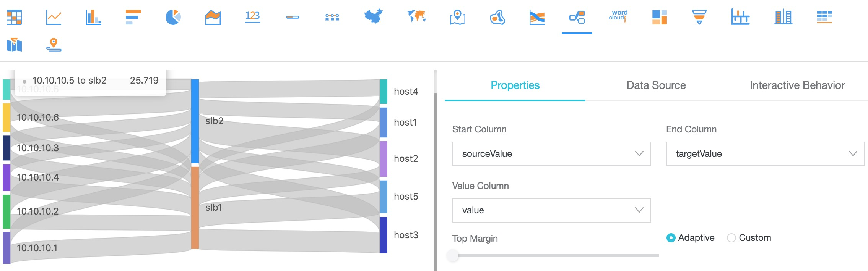The height and width of the screenshot is (271, 868).
Task: Click the Top Margin slider handle
Action: click(453, 255)
